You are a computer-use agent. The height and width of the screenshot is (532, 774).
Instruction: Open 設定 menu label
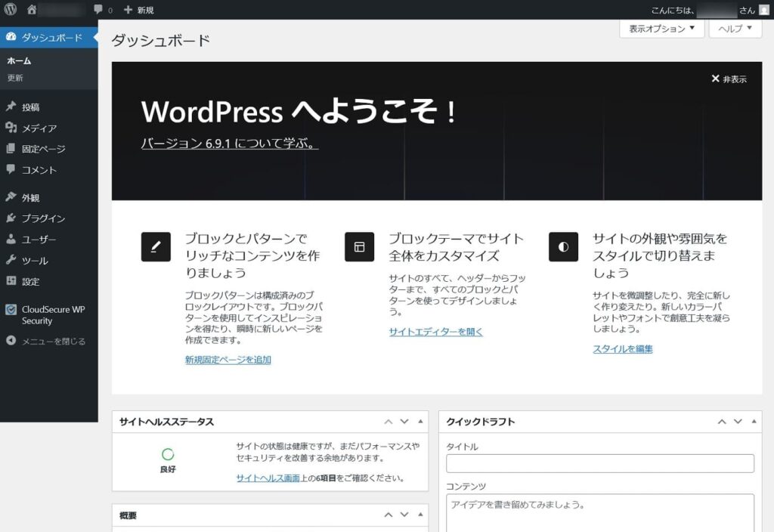click(30, 281)
